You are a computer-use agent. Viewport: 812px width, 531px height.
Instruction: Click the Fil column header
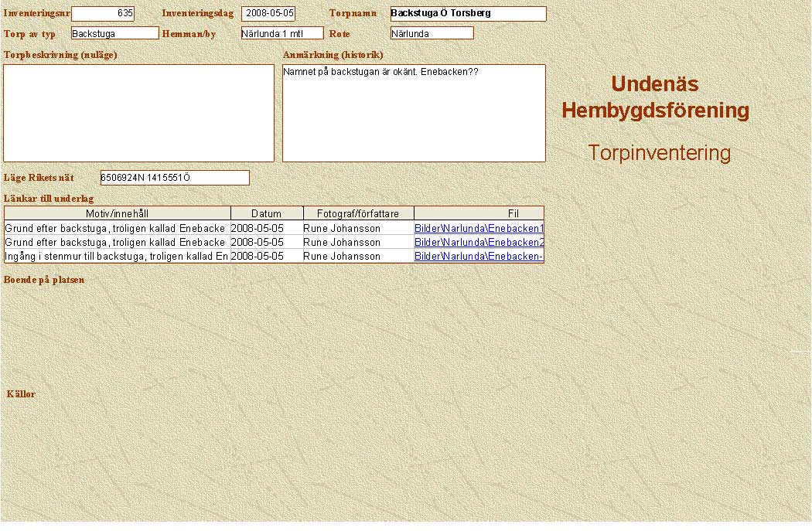513,213
